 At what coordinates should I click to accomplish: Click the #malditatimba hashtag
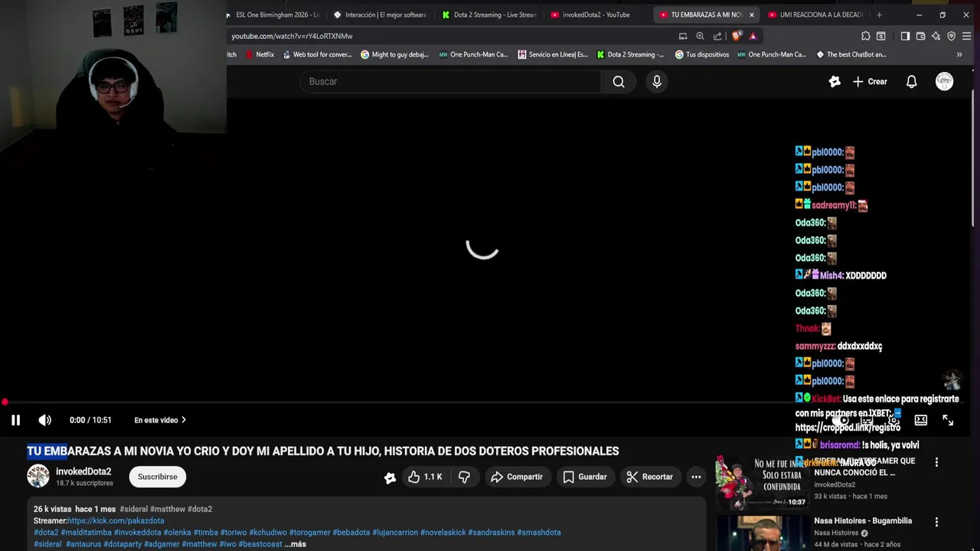click(87, 533)
